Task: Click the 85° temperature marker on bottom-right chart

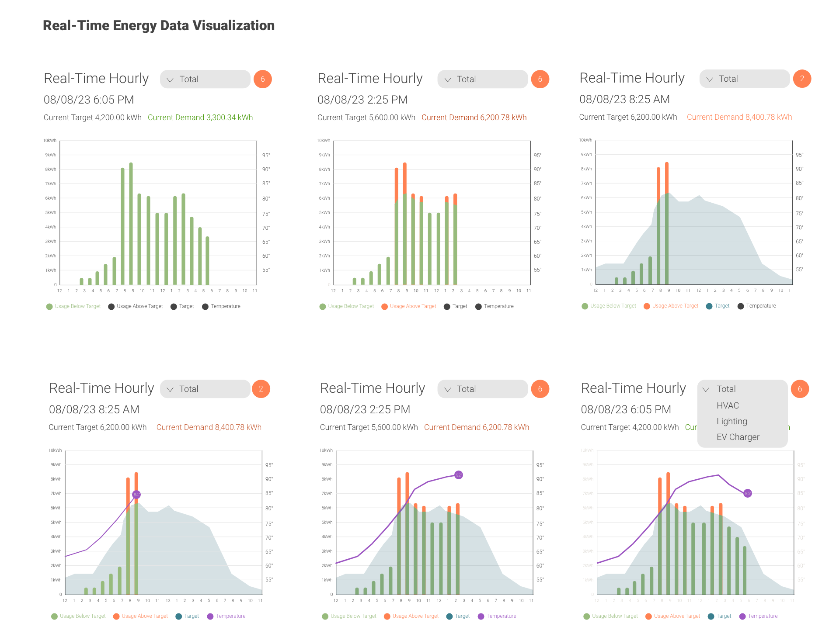Action: pos(748,493)
